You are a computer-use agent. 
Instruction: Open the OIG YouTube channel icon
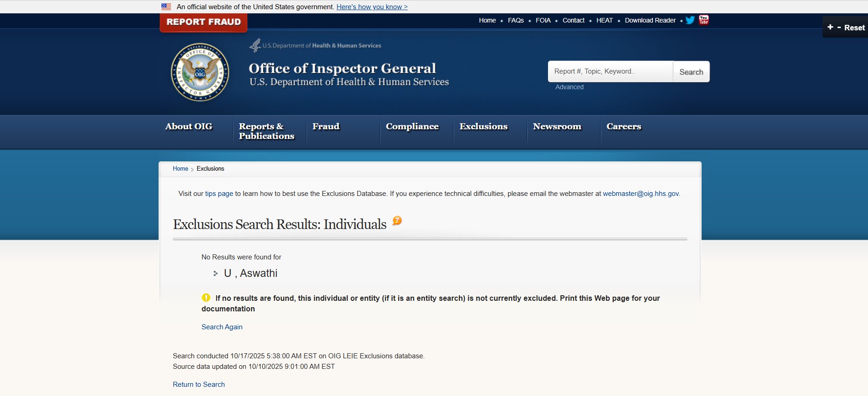tap(704, 20)
